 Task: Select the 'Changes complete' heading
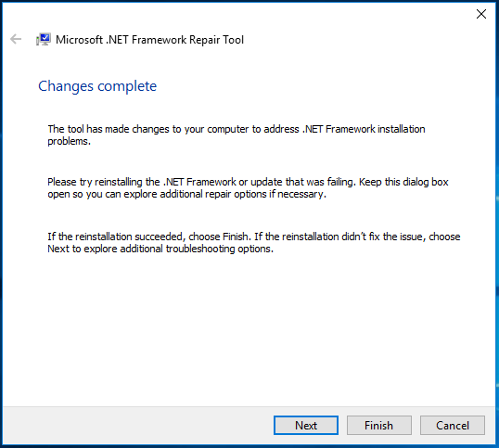tap(97, 86)
